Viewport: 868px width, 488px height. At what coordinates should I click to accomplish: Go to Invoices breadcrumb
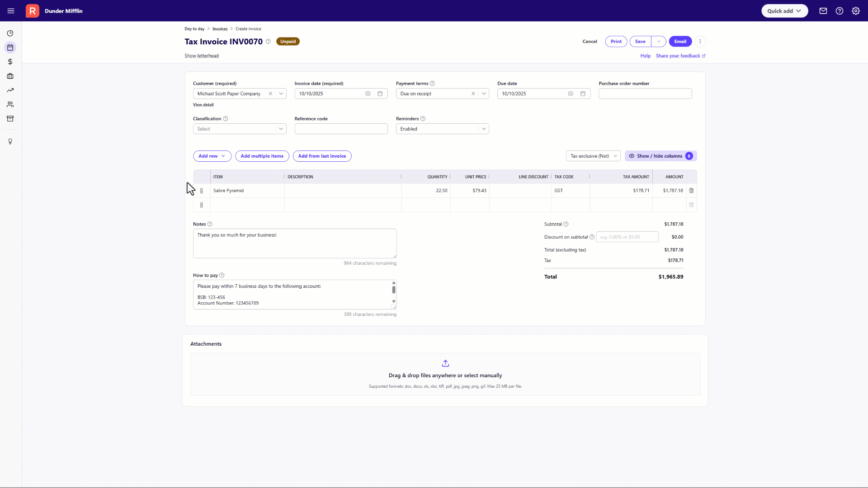pos(220,29)
